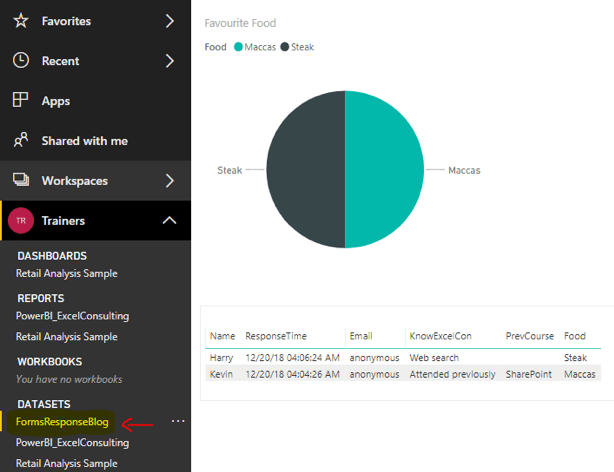614x472 pixels.
Task: Click the REPORTS section heading
Action: pyautogui.click(x=41, y=298)
